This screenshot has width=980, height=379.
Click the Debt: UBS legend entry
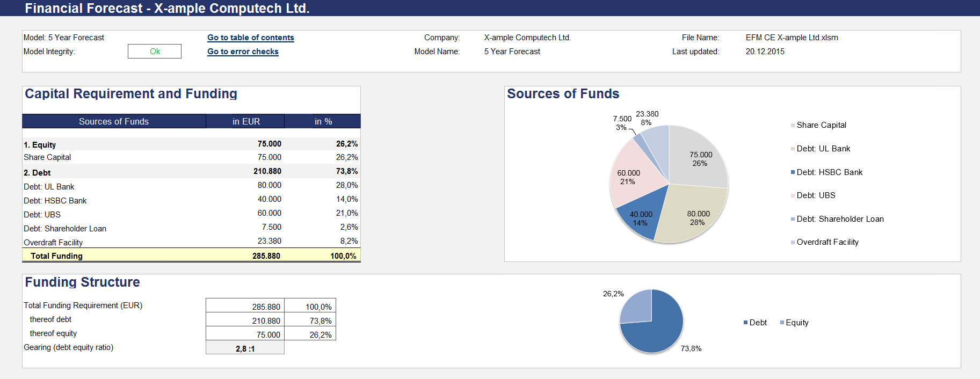[x=816, y=195]
